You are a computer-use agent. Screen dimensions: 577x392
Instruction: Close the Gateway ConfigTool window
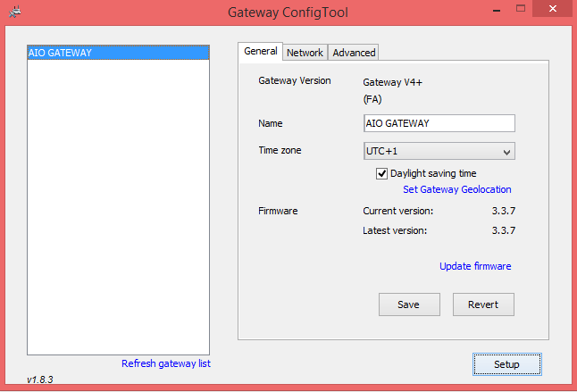click(x=556, y=11)
